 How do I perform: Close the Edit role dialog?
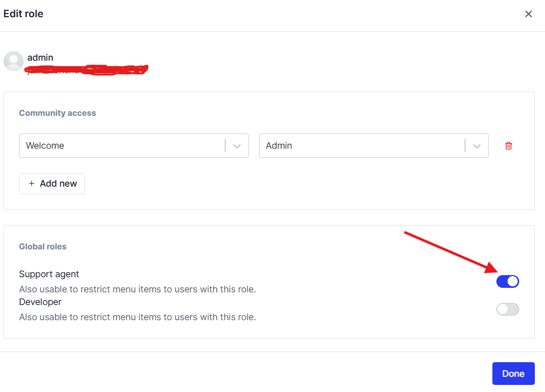coord(528,14)
